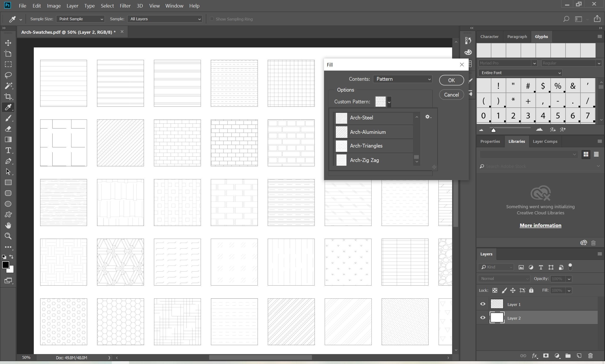Select the Crop tool
This screenshot has width=605, height=364.
(x=8, y=96)
